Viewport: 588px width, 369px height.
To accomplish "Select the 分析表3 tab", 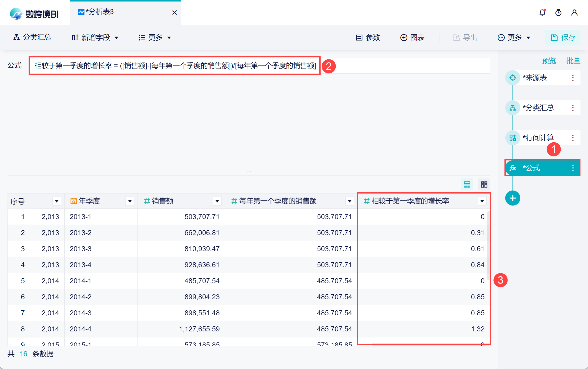I will pyautogui.click(x=100, y=12).
